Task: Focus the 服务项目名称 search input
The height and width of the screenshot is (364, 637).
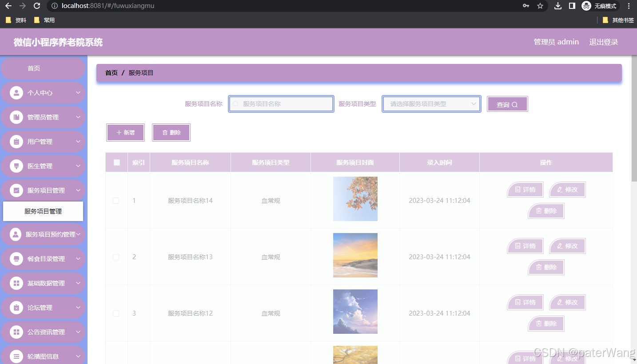Action: point(281,104)
